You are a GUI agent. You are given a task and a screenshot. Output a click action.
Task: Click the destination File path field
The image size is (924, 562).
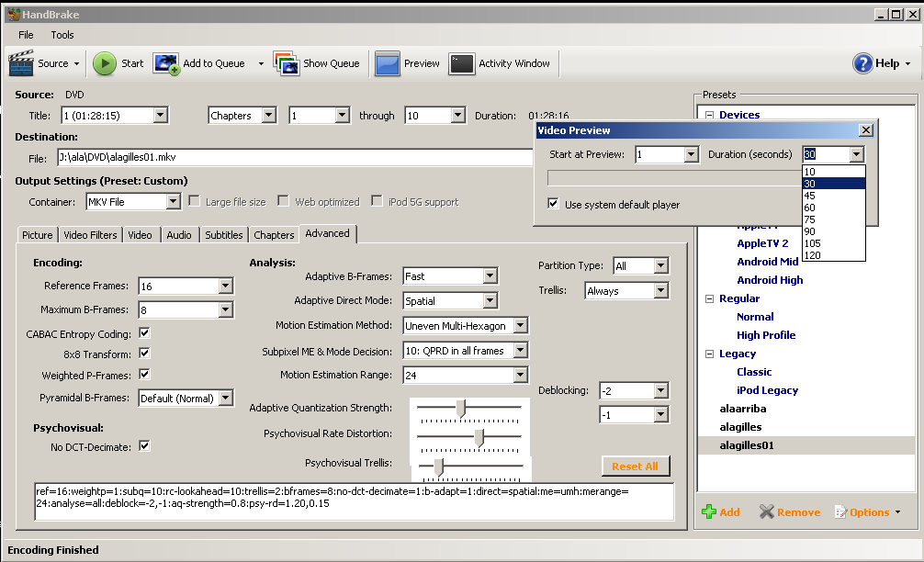pyautogui.click(x=295, y=157)
